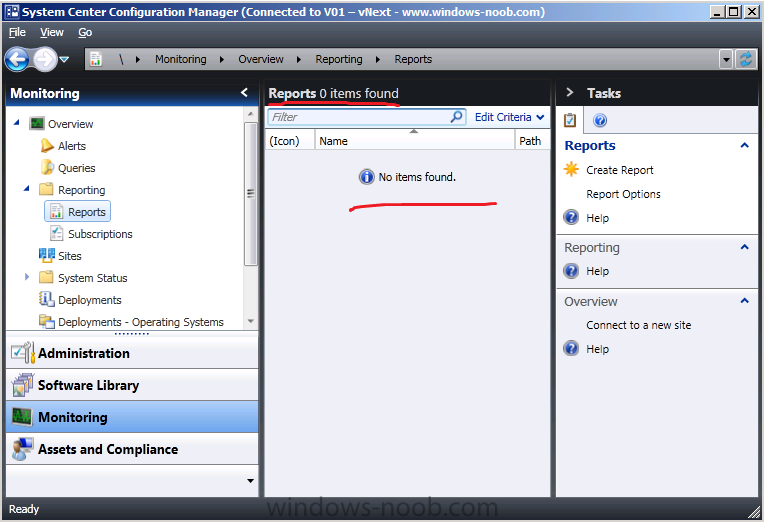
Task: Click Connect to a new site
Action: coord(638,325)
